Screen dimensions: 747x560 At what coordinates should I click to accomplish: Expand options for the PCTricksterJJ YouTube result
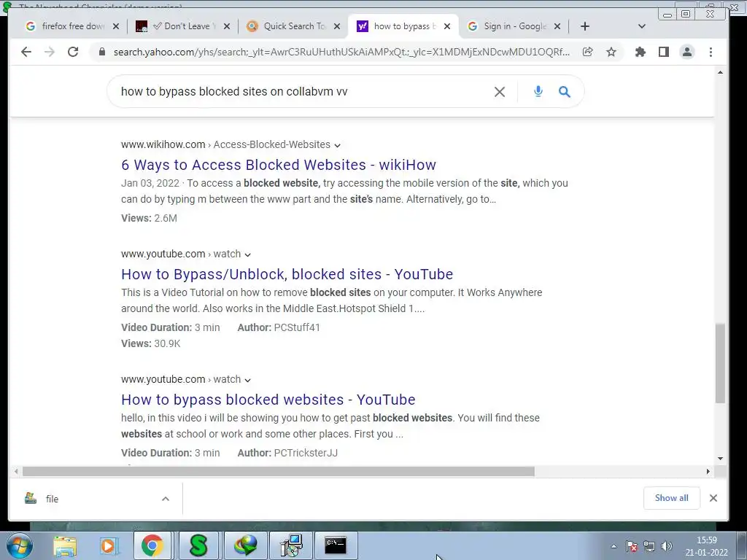pos(248,380)
